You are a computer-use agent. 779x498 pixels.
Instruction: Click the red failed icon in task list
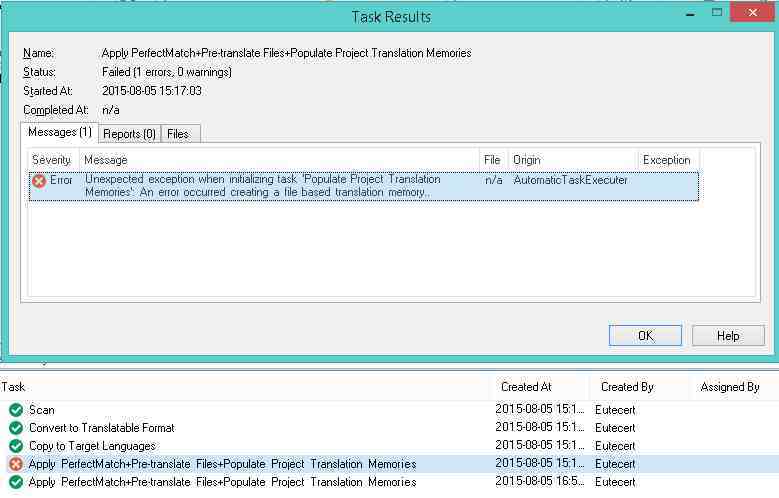coord(15,464)
